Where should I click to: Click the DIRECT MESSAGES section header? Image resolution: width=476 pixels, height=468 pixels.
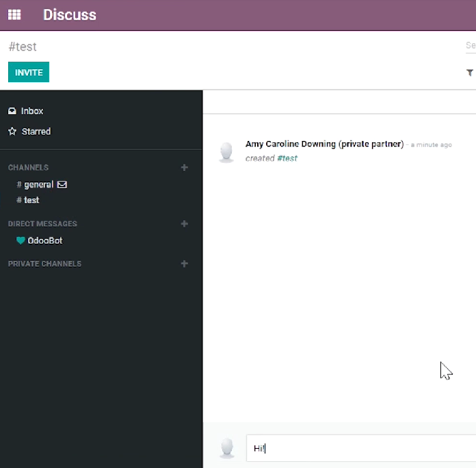42,224
